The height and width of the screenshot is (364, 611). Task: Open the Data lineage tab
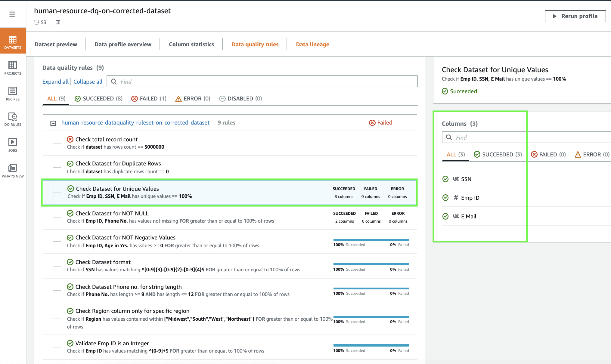312,45
